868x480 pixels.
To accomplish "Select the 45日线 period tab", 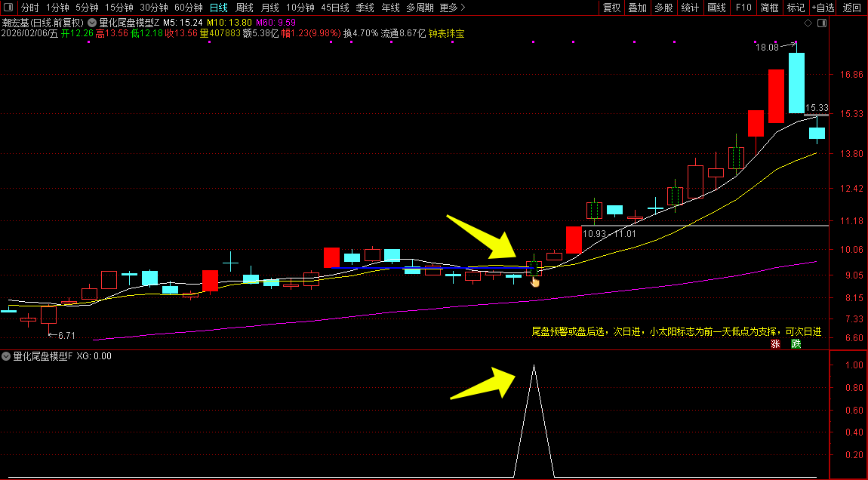I will point(335,8).
